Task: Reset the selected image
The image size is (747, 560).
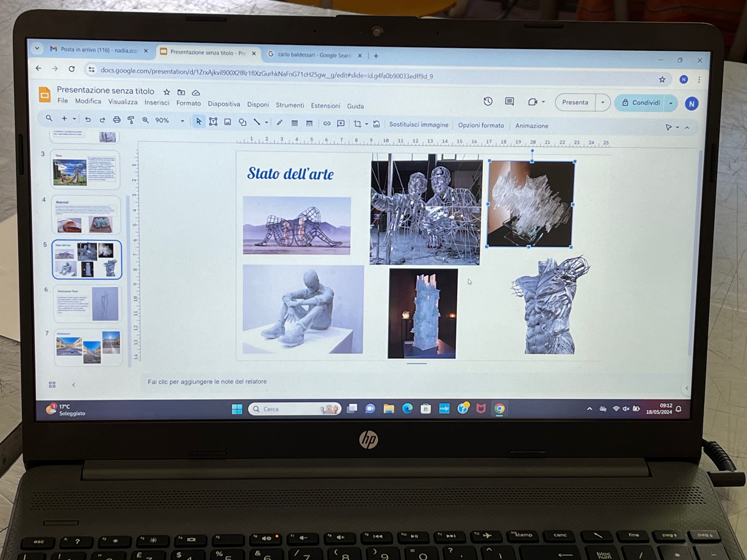Action: coord(376,124)
